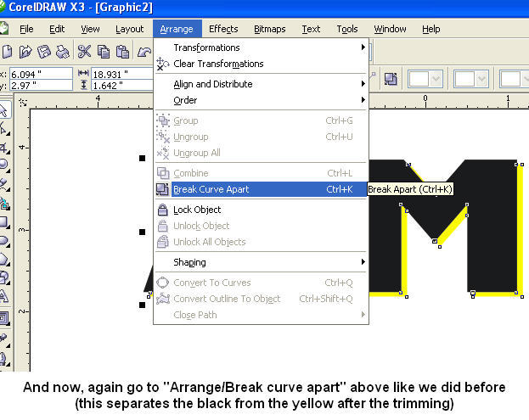
Task: Click the Save toolbar icon
Action: (44, 52)
